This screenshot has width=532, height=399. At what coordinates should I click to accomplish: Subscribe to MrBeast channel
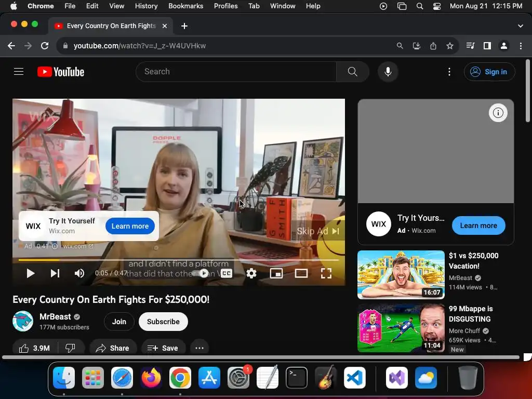(163, 322)
